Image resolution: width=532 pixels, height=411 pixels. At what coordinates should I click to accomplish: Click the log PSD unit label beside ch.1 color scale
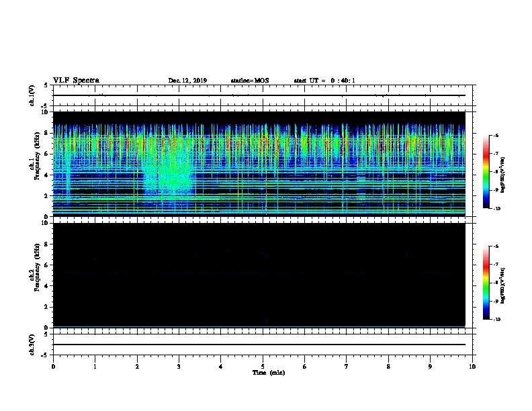[x=503, y=175]
